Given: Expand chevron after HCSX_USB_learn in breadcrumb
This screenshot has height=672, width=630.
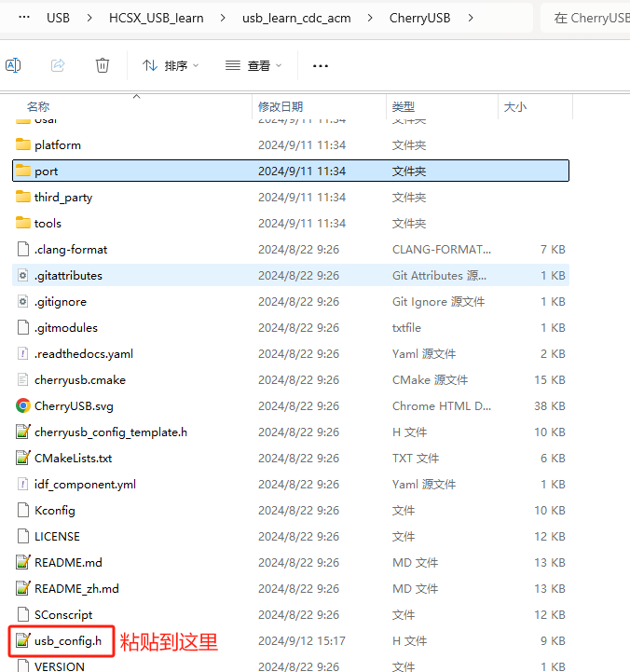Looking at the screenshot, I should coord(223,18).
